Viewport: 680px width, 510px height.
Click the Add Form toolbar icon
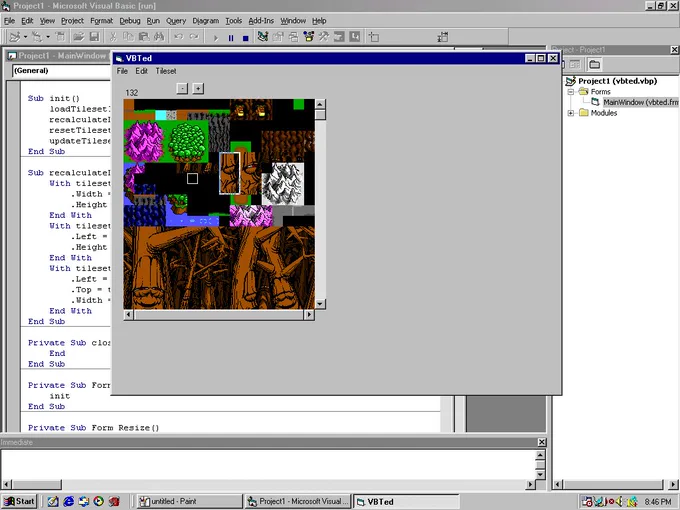pyautogui.click(x=37, y=37)
